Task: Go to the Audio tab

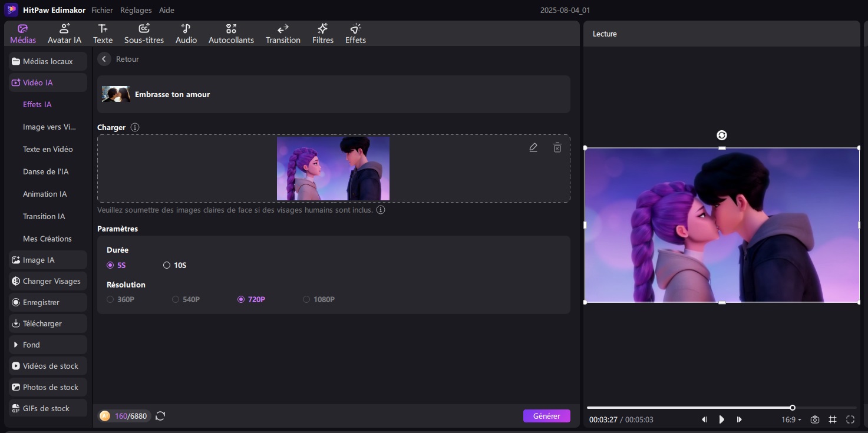Action: click(186, 34)
